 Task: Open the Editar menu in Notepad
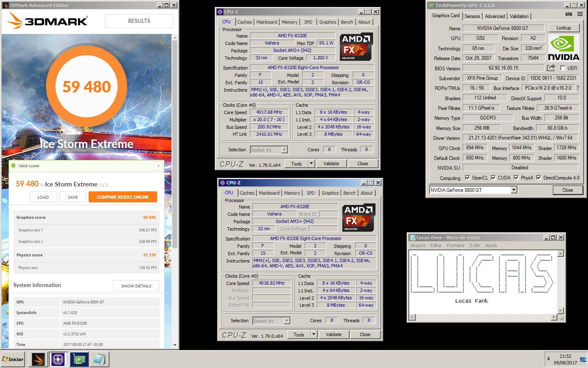coord(436,245)
